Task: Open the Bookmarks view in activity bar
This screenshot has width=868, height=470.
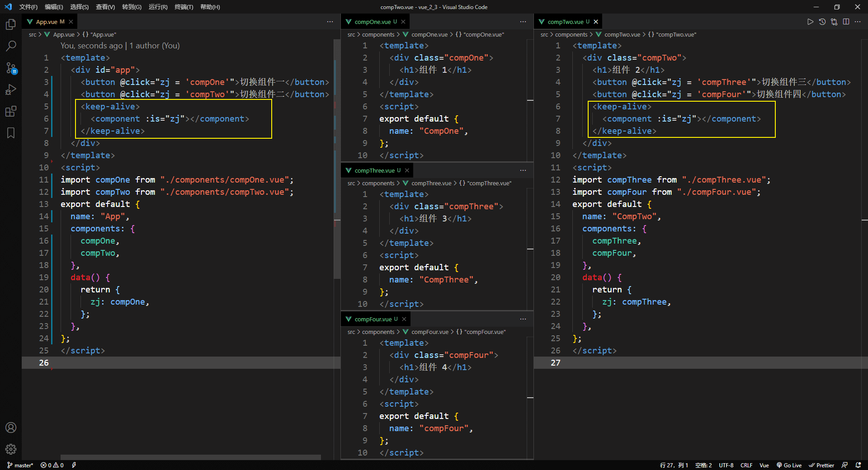Action: 11,133
